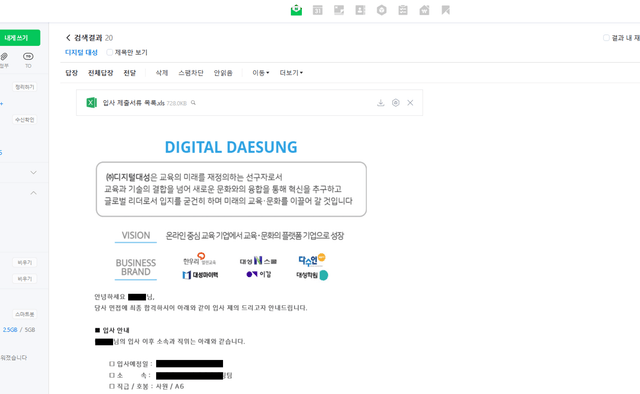Go back using the arrow beside 검색결과
The width and height of the screenshot is (640, 394).
pos(68,38)
